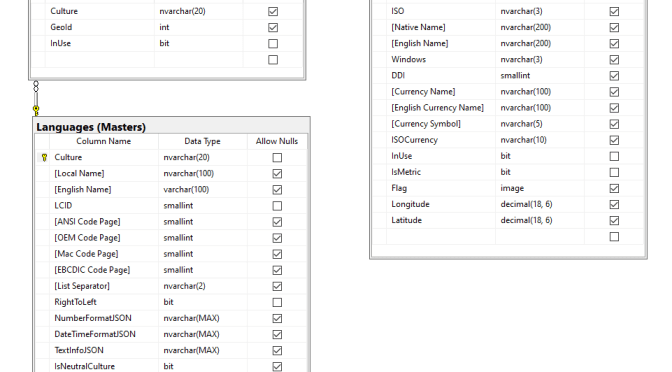Toggle Allow Nulls for [Mac Code Page]
This screenshot has height=372, width=672.
[x=277, y=254]
